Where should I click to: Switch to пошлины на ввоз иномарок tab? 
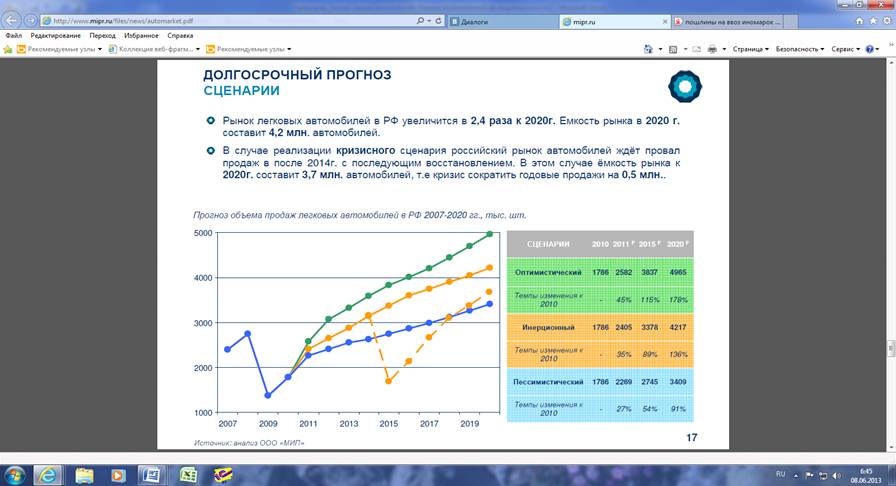[726, 22]
